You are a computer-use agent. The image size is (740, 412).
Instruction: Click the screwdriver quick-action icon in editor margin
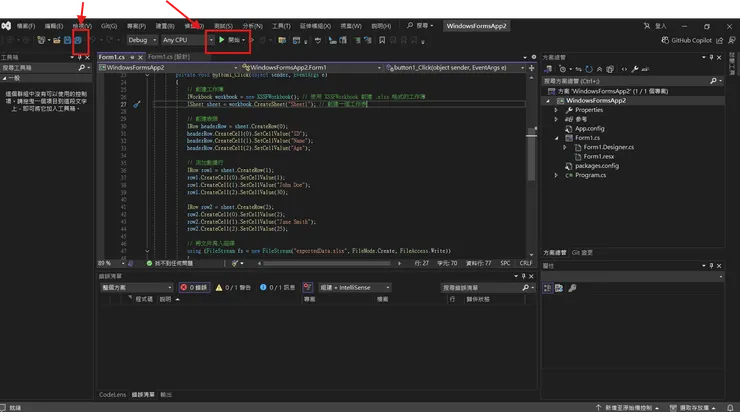[x=137, y=102]
